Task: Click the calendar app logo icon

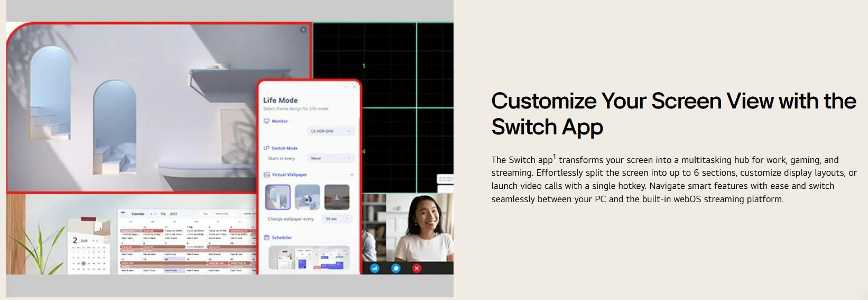Action: (x=123, y=214)
